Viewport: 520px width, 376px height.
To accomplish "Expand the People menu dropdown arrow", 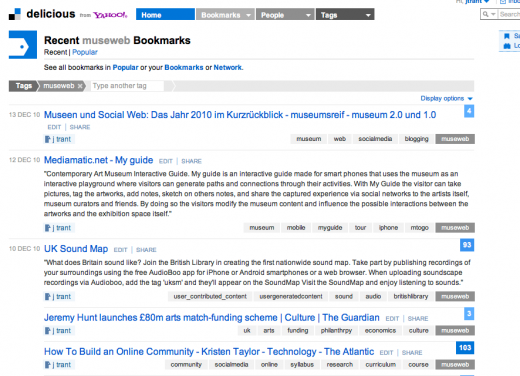I will click(308, 15).
